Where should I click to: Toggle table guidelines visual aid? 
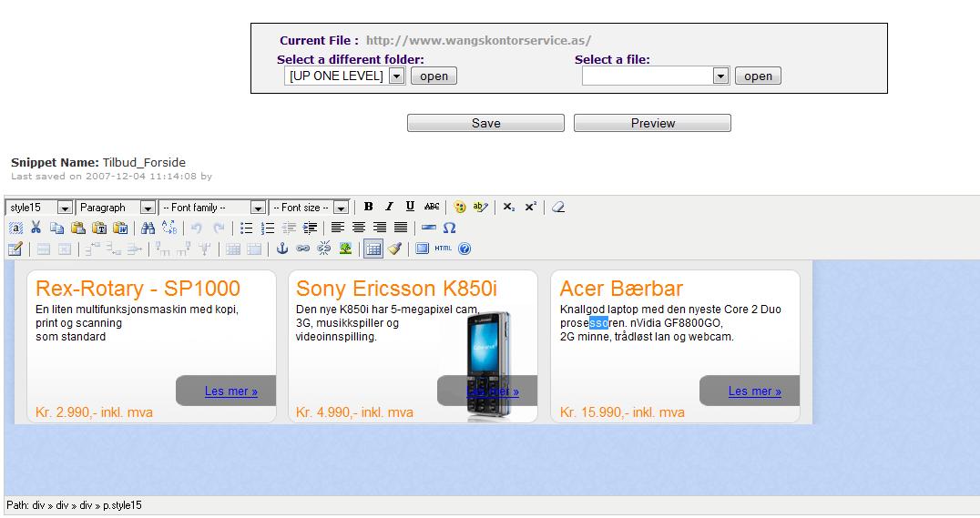click(x=373, y=249)
